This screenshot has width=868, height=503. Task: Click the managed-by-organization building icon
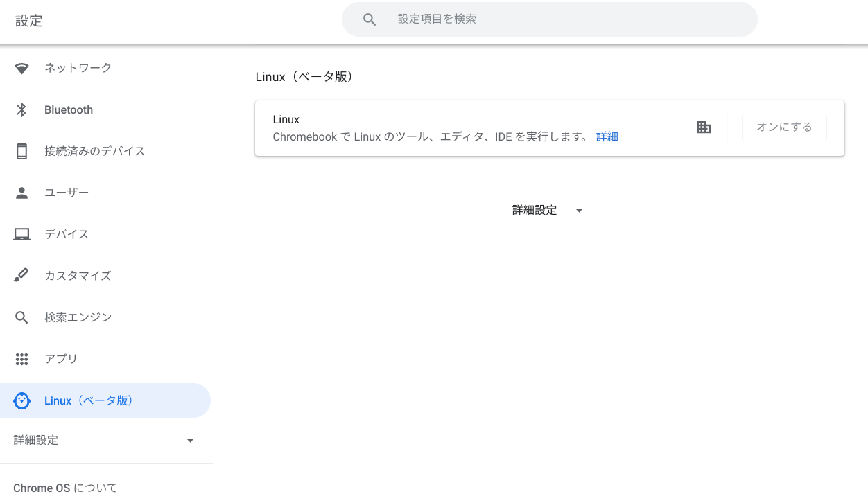704,127
